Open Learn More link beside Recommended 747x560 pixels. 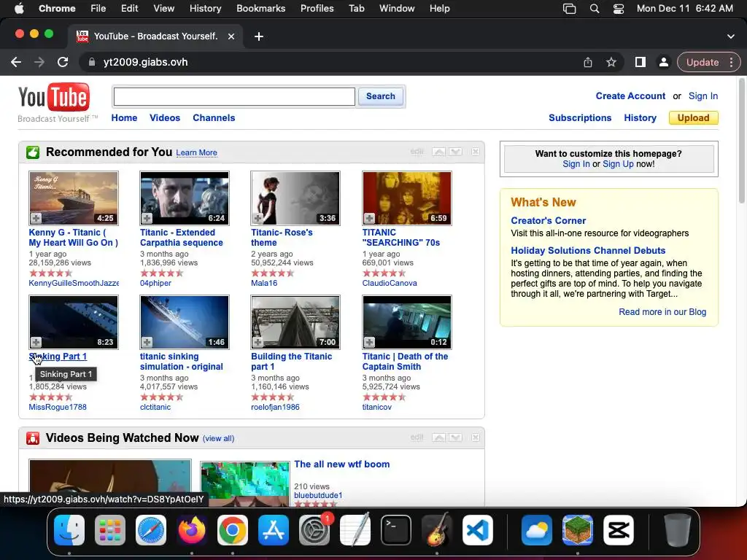click(x=197, y=152)
